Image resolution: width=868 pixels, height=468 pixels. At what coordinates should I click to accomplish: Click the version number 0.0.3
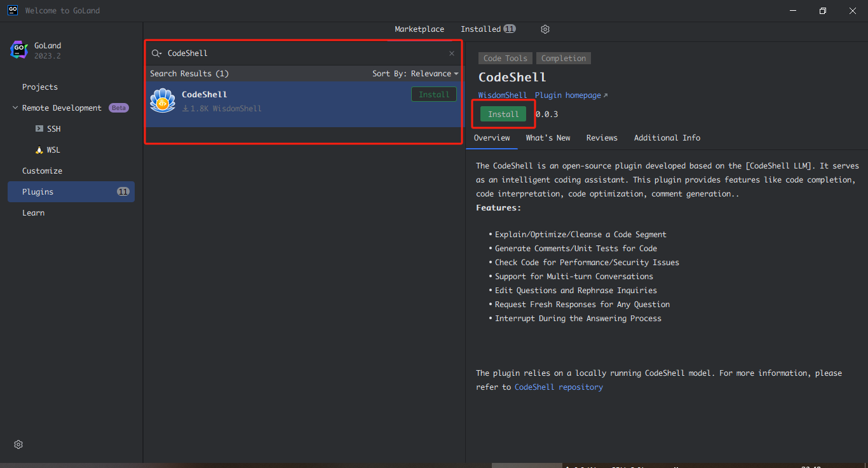pyautogui.click(x=546, y=114)
